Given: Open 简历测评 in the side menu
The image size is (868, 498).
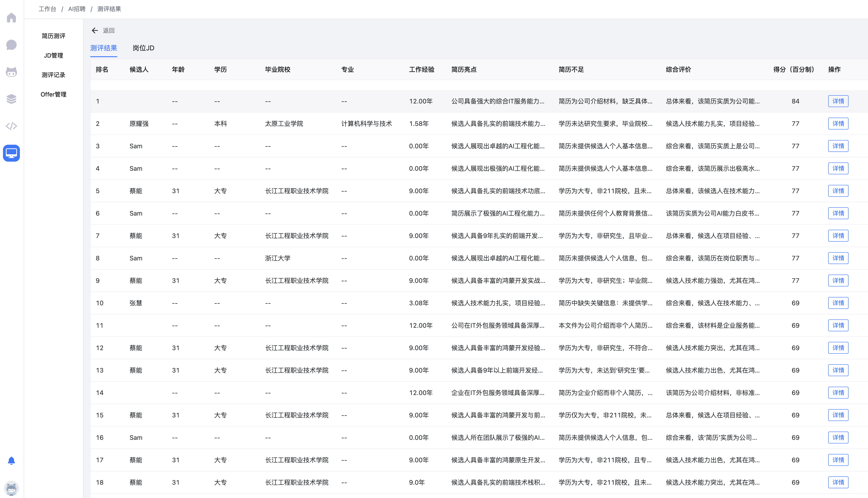Looking at the screenshot, I should 53,36.
